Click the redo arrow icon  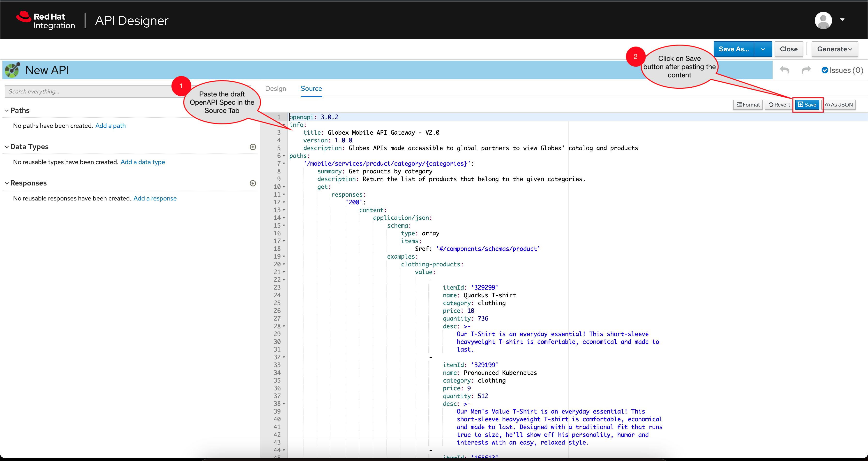coord(806,70)
